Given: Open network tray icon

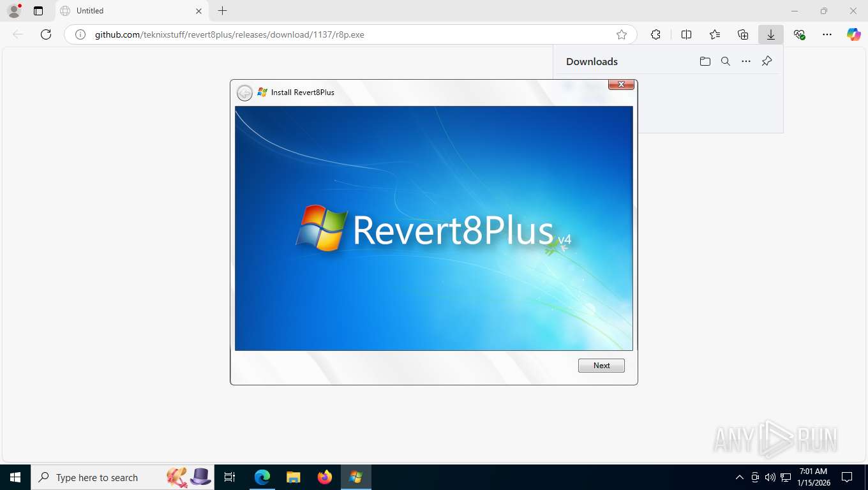Looking at the screenshot, I should 786,477.
